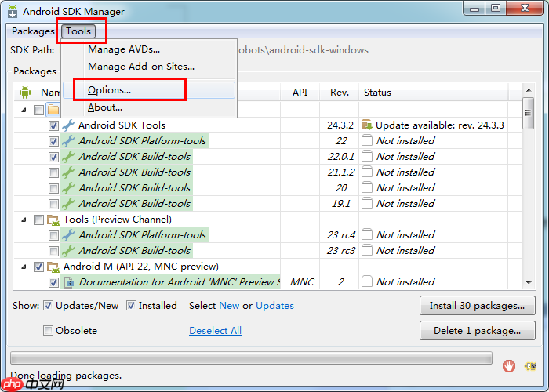Open the Packages menu

click(x=33, y=31)
